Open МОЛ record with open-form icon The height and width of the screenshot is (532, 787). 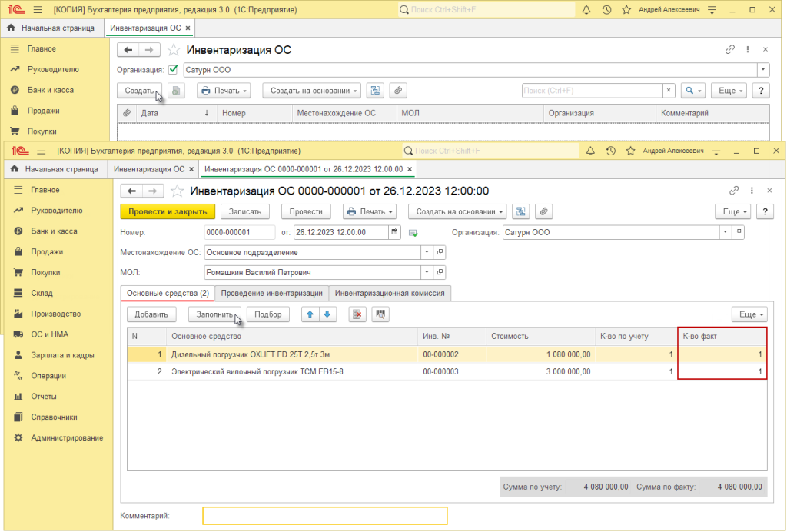[440, 272]
